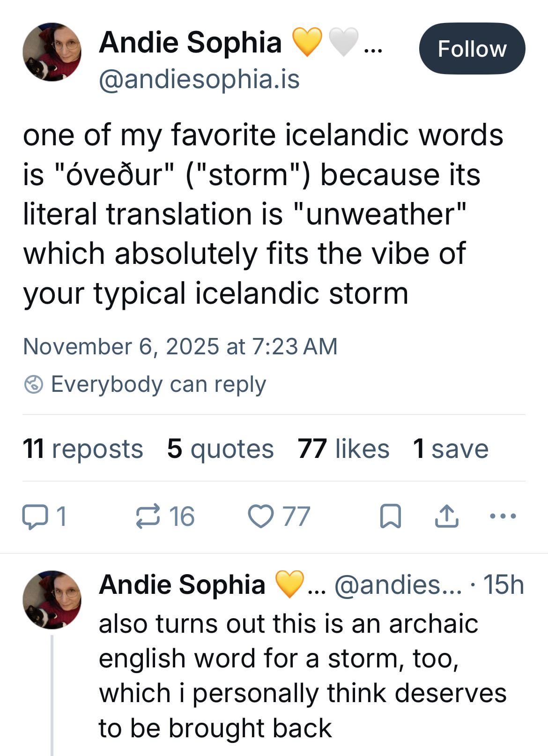Open the 15h reply timestamp
The image size is (548, 756).
(503, 585)
